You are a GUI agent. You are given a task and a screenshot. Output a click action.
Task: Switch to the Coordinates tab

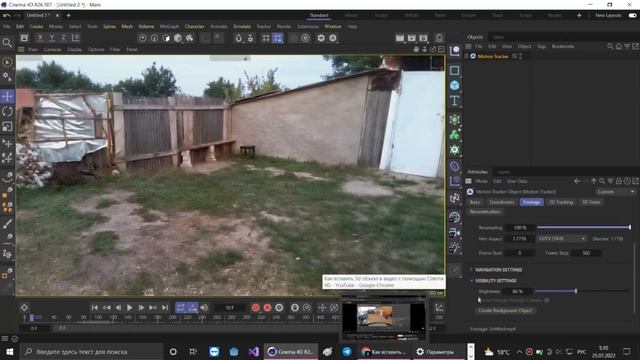(502, 202)
